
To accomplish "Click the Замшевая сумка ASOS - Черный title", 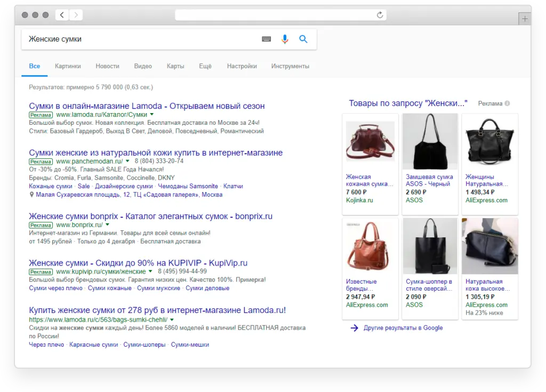I will point(429,180).
